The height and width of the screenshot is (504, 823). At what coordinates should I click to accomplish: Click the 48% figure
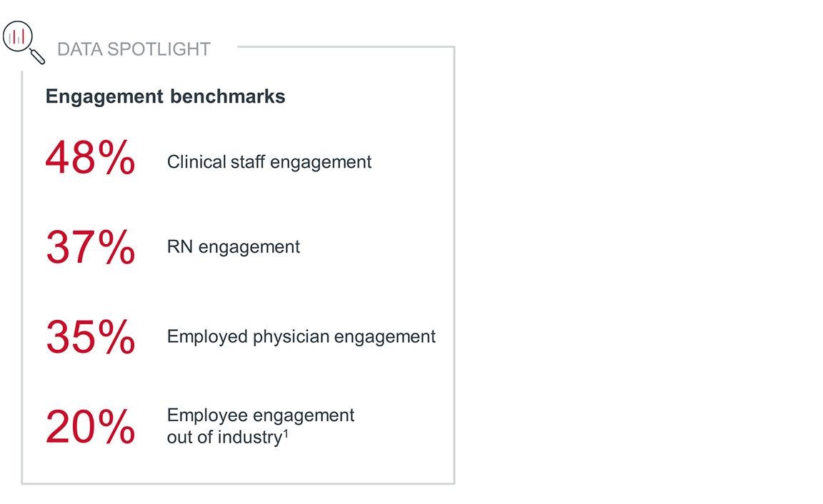tap(90, 158)
